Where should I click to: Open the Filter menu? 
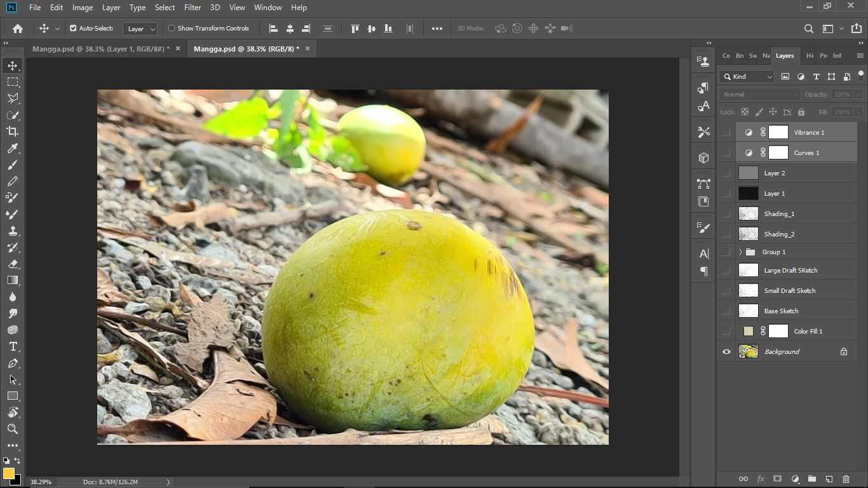tap(192, 8)
